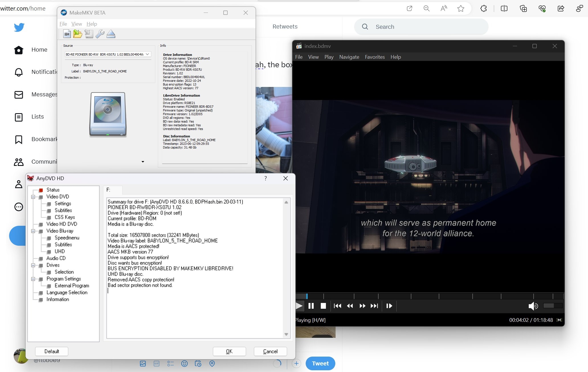
Task: Open the View menu in MakeMKV
Action: (x=76, y=24)
